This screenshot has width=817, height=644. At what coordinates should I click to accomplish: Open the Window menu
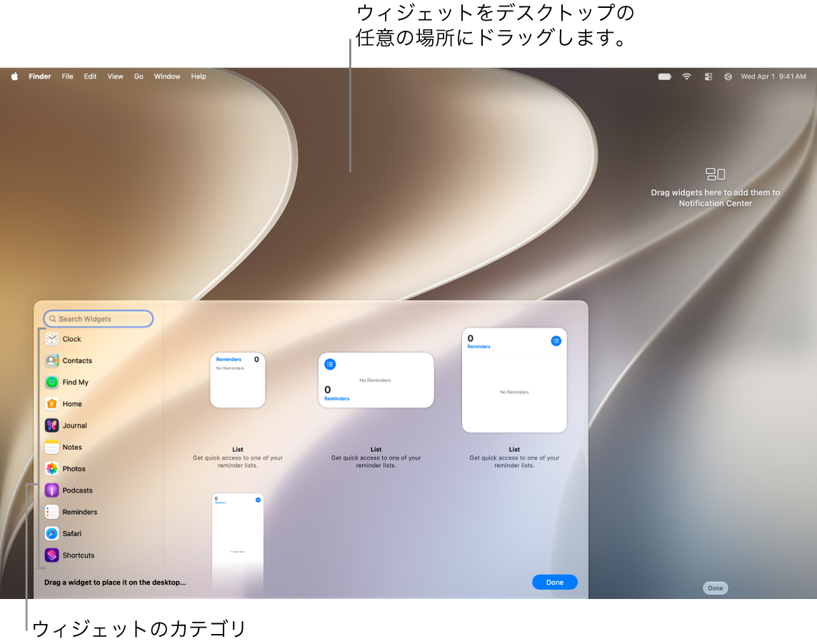click(166, 76)
